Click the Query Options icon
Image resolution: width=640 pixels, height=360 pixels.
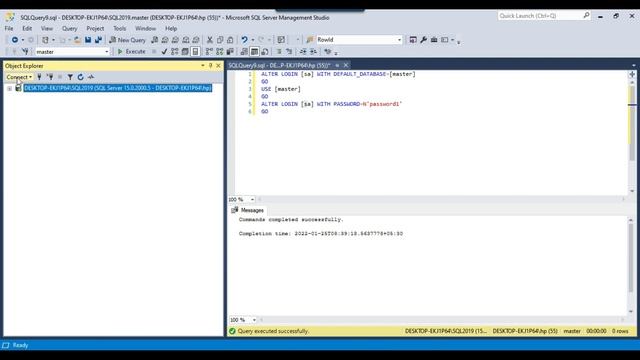(185, 51)
